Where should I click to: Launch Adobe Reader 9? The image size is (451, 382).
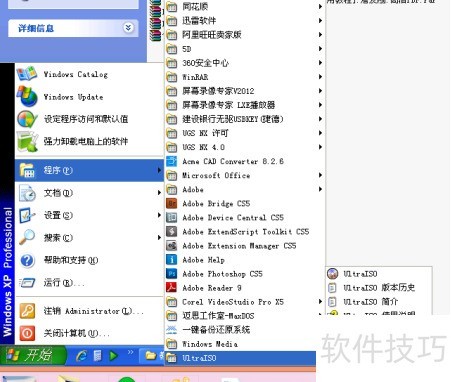[244, 288]
